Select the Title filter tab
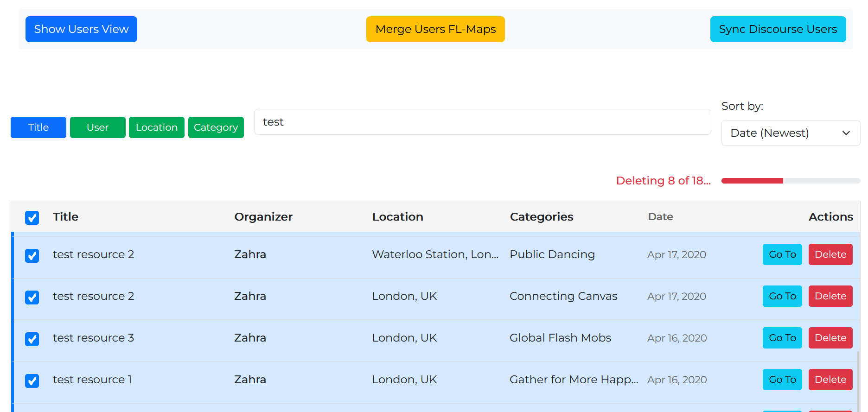 [x=38, y=127]
